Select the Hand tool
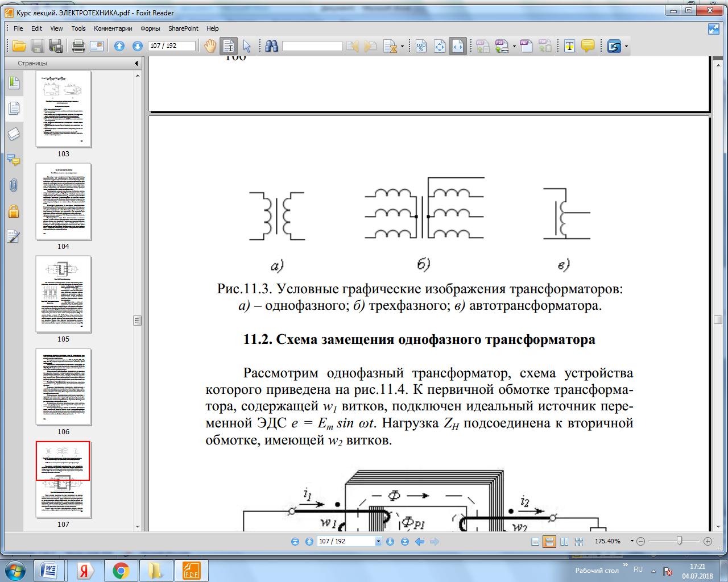 tap(210, 46)
